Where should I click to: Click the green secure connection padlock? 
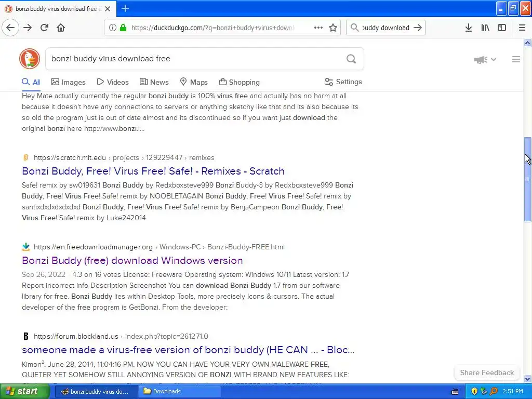pos(123,28)
